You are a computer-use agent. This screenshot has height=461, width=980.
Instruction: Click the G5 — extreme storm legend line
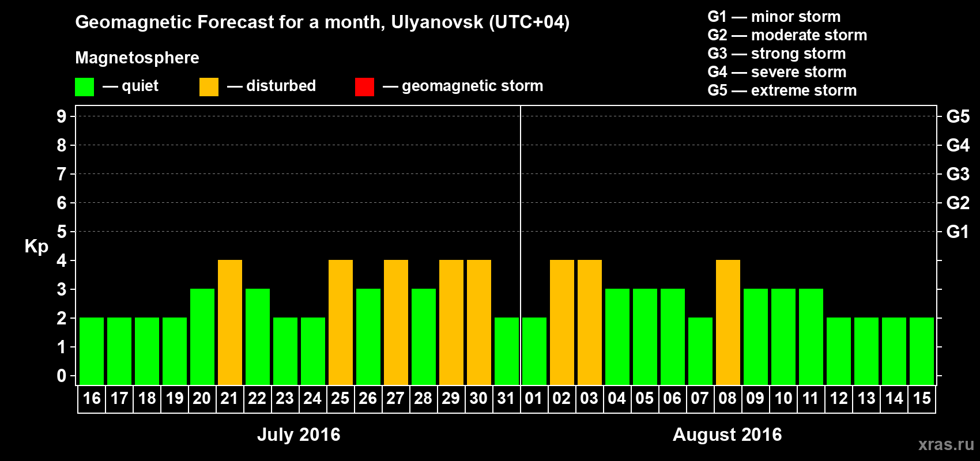tap(782, 90)
